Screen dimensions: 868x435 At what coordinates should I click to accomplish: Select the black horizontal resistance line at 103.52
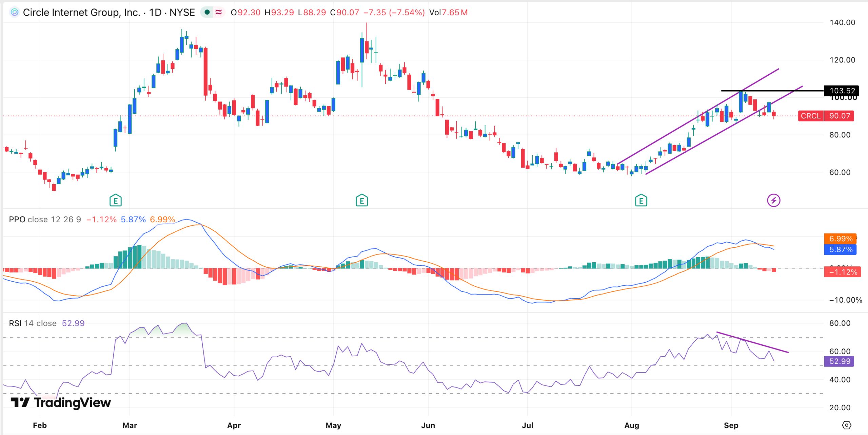click(772, 91)
